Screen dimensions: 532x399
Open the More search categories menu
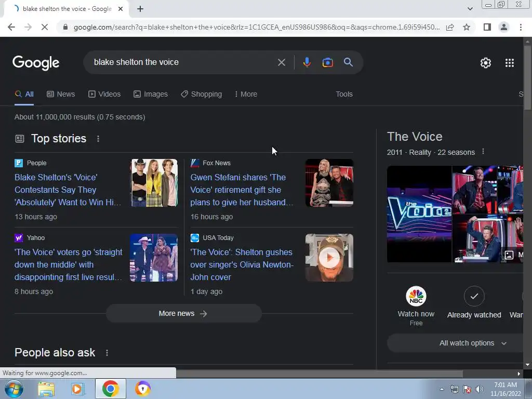(x=246, y=95)
